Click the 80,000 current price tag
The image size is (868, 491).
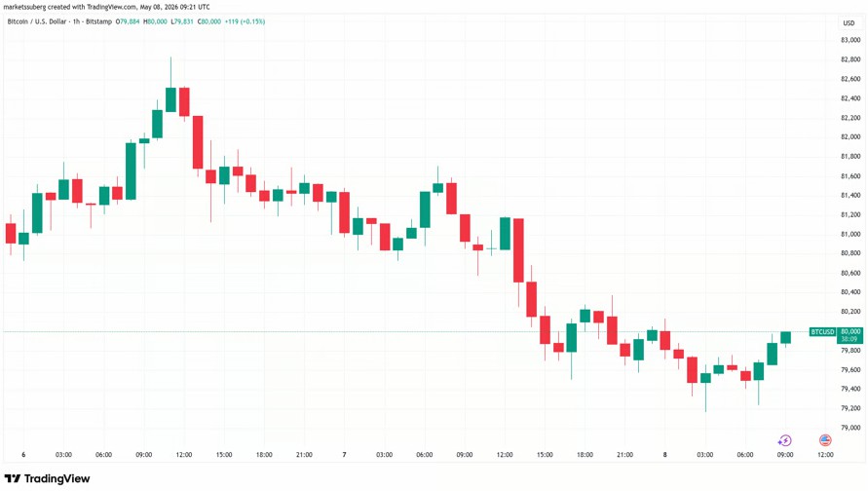[849, 331]
